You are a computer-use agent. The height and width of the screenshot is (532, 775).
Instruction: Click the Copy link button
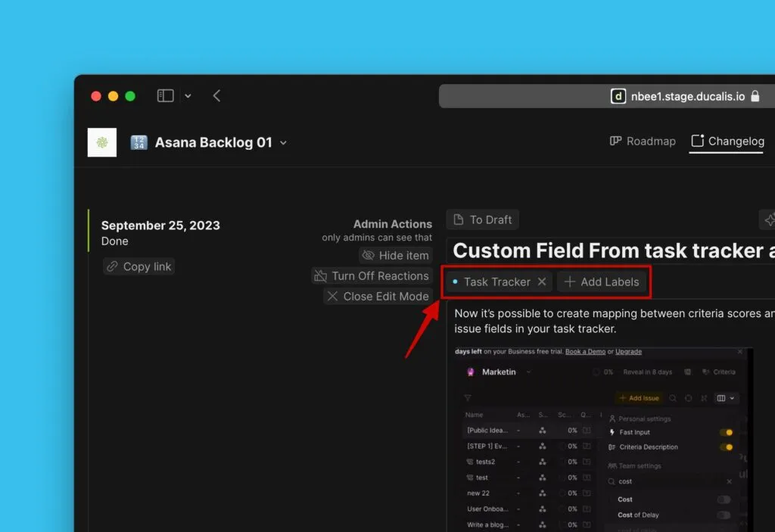[x=139, y=266]
